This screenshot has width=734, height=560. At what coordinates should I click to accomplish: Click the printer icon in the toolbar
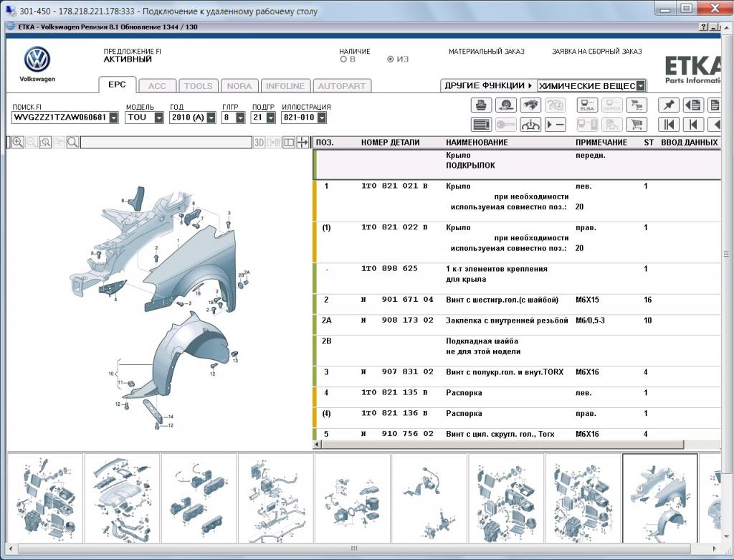(x=481, y=105)
